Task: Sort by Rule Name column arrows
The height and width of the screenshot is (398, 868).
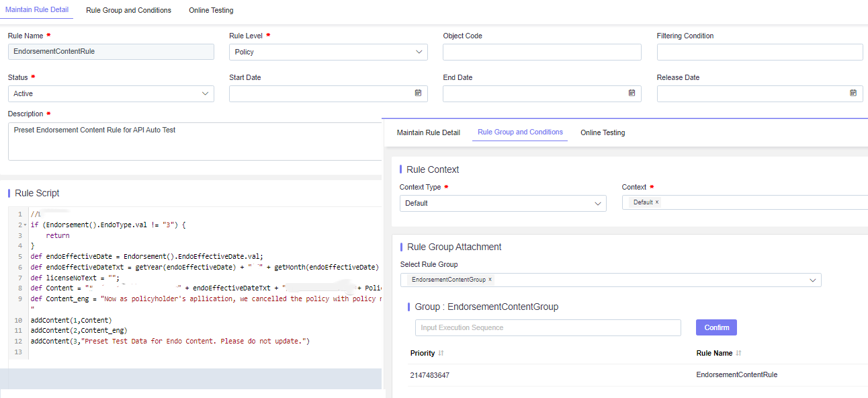Action: pos(738,353)
